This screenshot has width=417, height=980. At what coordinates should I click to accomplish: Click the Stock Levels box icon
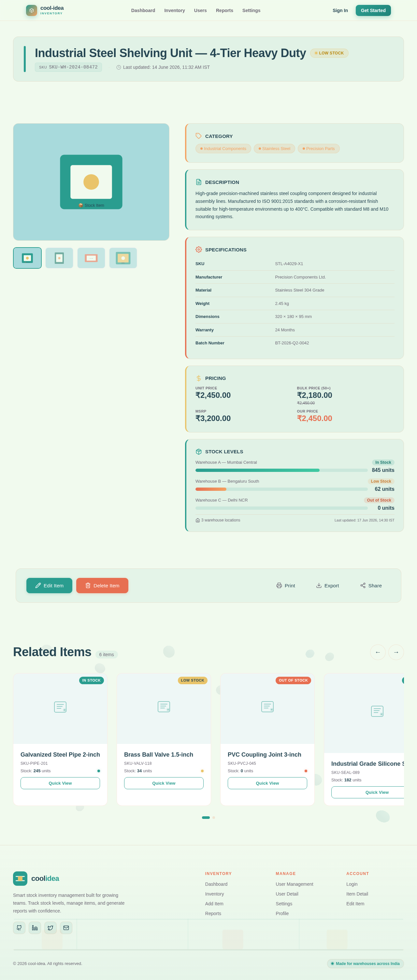198,452
